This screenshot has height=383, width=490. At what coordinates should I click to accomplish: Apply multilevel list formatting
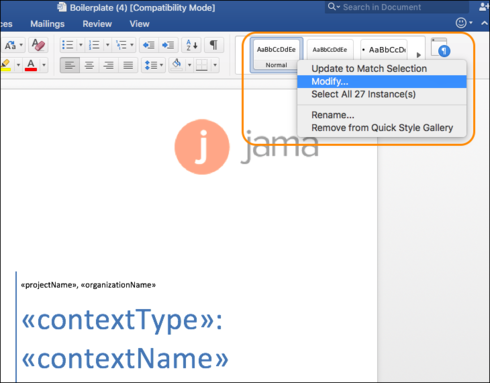(121, 45)
